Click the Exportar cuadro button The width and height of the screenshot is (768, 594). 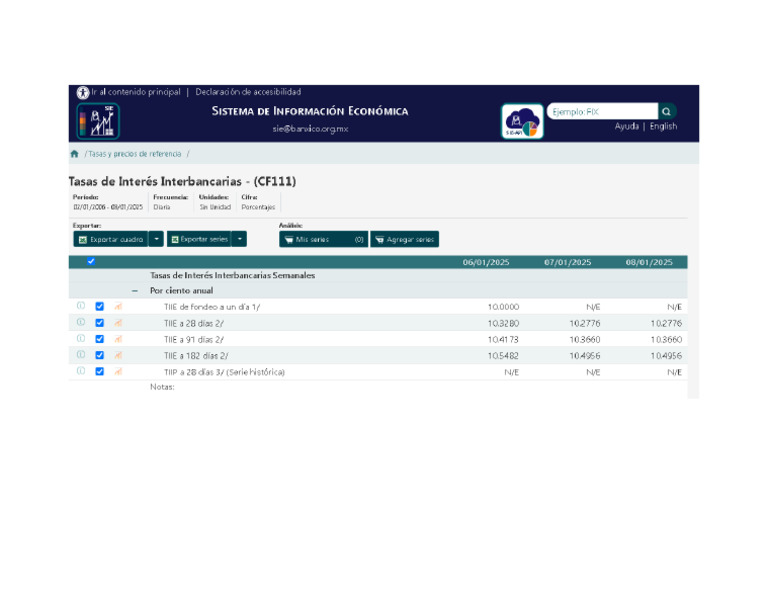(x=111, y=239)
